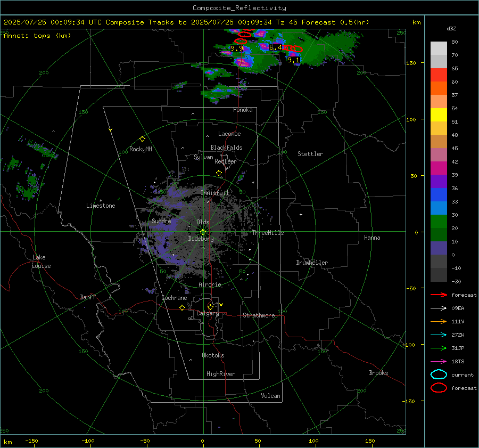479x448 pixels.
Task: Select the storm top label 8.4
Action: 276,47
